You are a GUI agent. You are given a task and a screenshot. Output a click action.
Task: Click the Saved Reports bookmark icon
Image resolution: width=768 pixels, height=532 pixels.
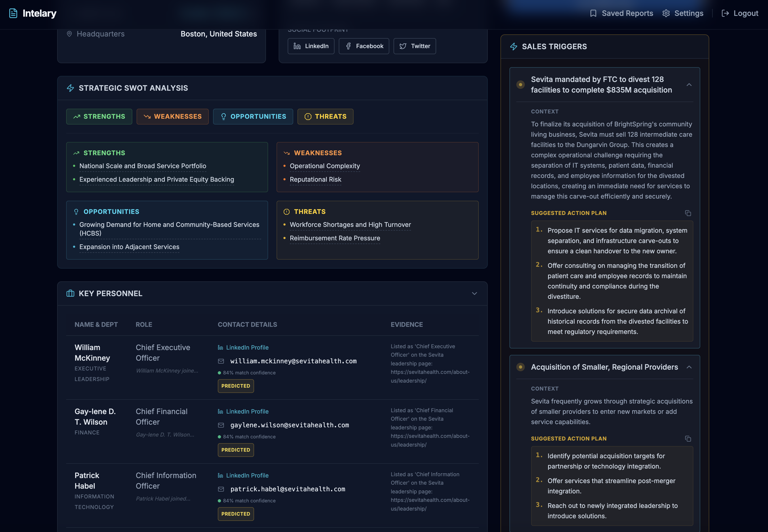click(593, 13)
